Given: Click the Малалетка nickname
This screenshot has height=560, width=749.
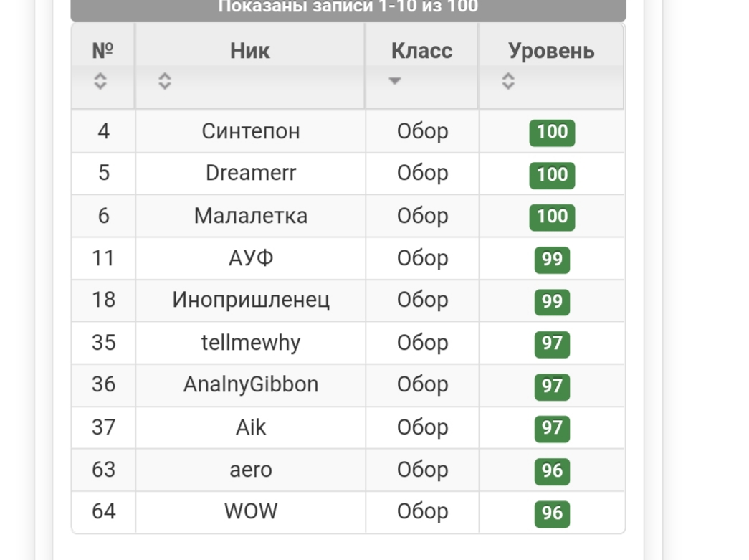Looking at the screenshot, I should coord(251,216).
